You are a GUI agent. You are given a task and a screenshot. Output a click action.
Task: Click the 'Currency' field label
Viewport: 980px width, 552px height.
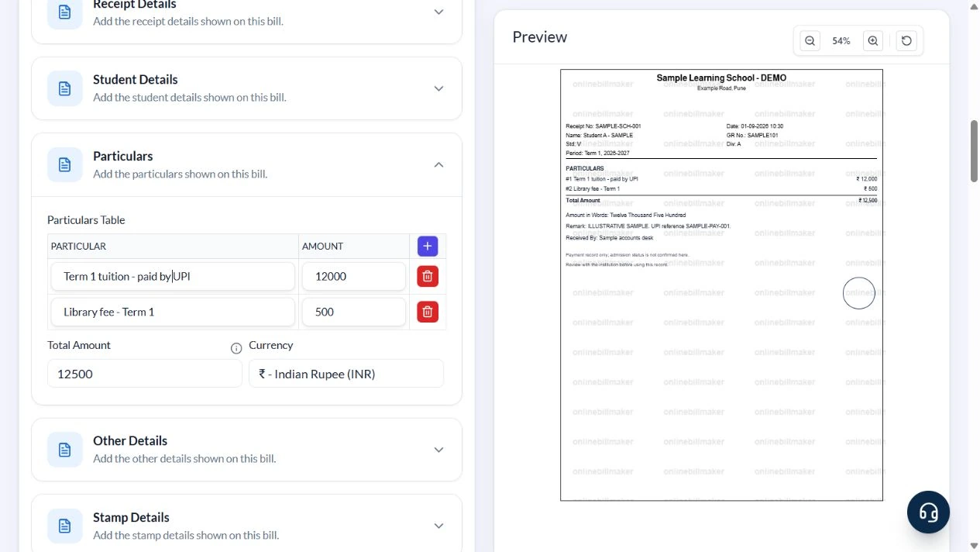coord(271,345)
